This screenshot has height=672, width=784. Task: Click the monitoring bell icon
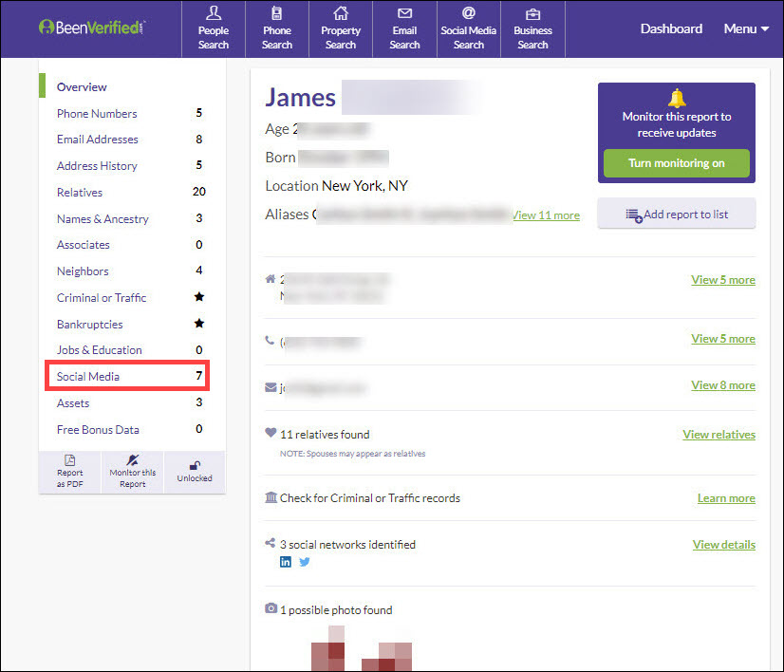click(677, 98)
